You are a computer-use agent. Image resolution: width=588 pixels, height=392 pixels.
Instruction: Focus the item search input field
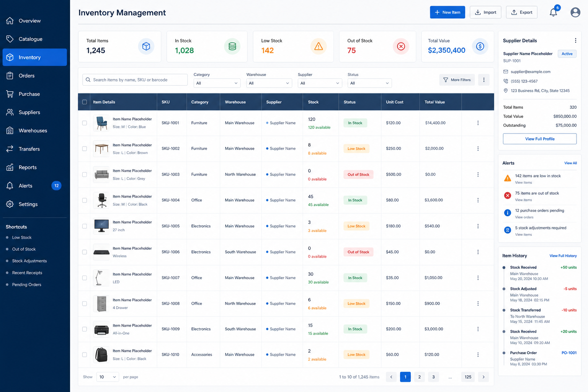pyautogui.click(x=135, y=80)
